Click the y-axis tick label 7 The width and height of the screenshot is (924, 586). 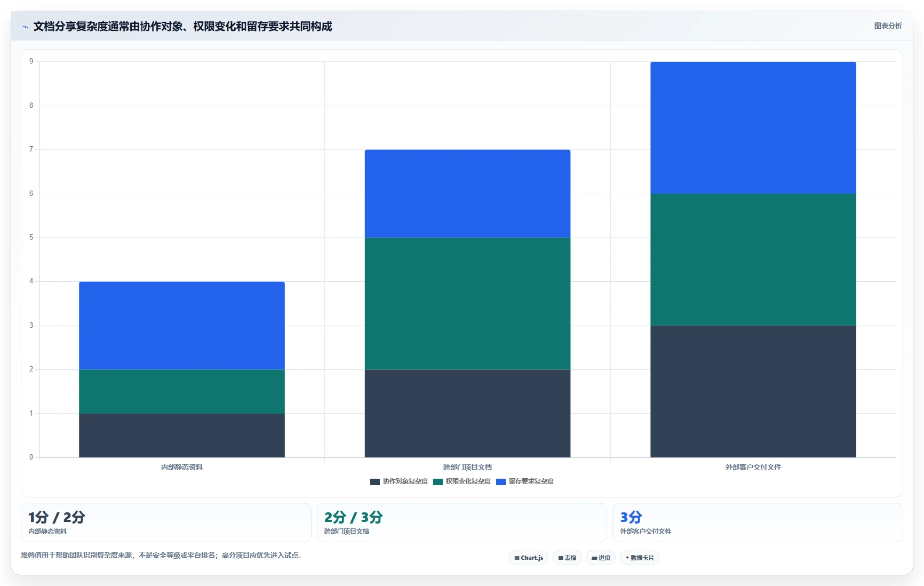point(31,149)
